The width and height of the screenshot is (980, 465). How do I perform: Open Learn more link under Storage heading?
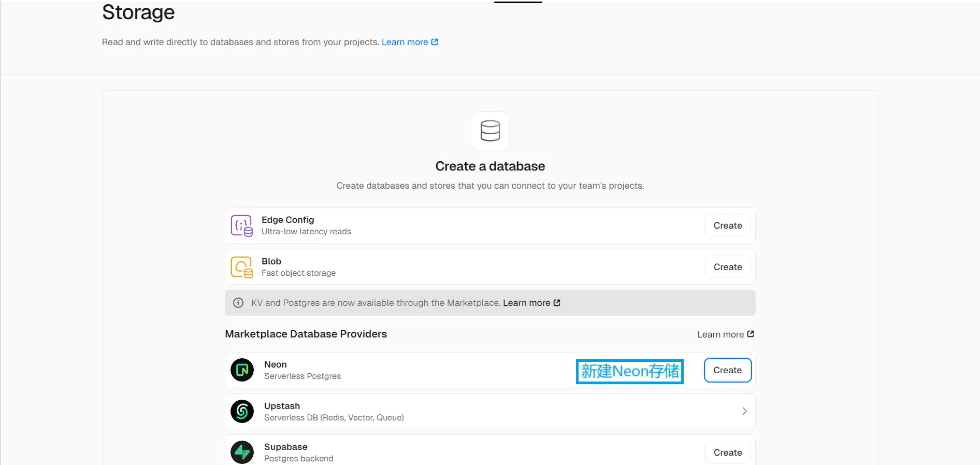pyautogui.click(x=405, y=42)
